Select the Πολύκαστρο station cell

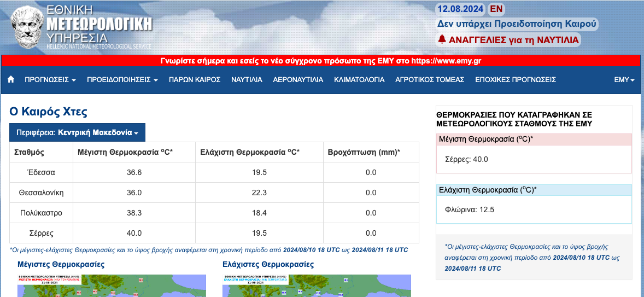(x=41, y=213)
